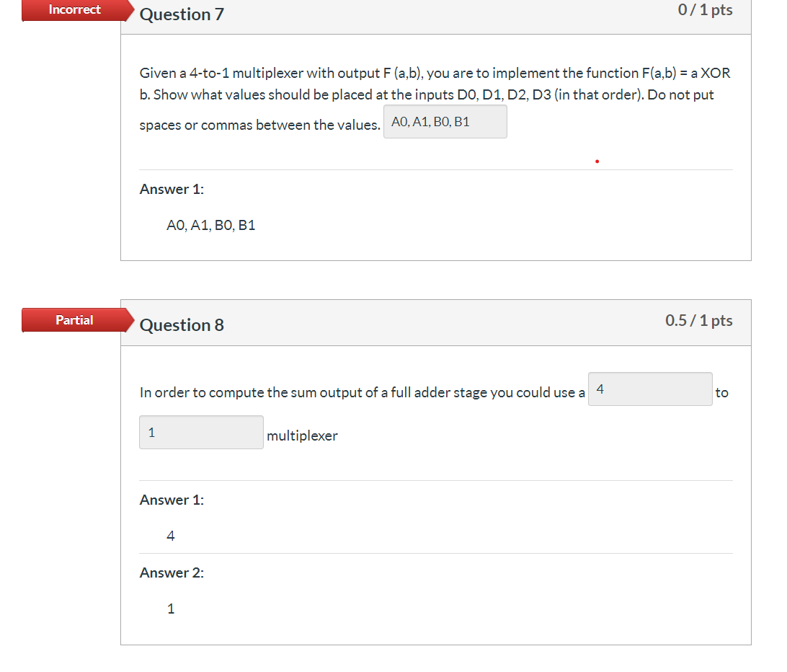
Task: Click the full adder question text
Action: tap(360, 392)
